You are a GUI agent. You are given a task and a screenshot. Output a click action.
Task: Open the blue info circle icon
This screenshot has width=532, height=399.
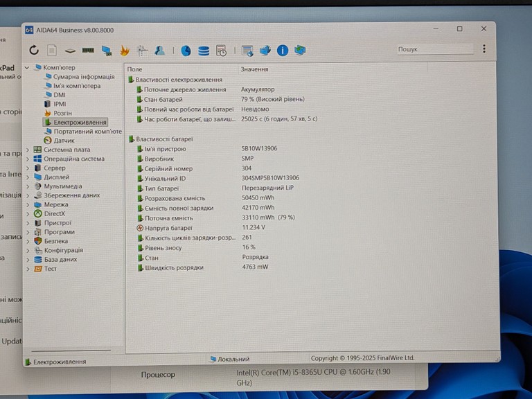pos(283,51)
